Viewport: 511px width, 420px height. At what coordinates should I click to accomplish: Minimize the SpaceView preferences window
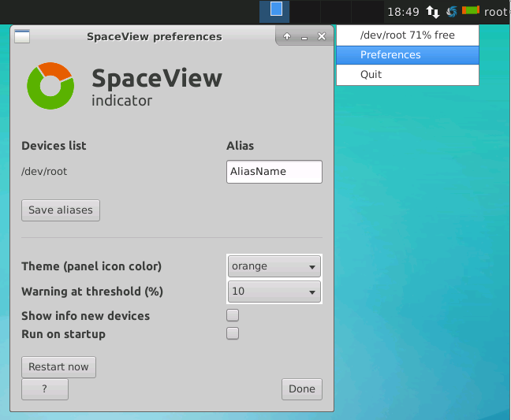click(x=304, y=37)
